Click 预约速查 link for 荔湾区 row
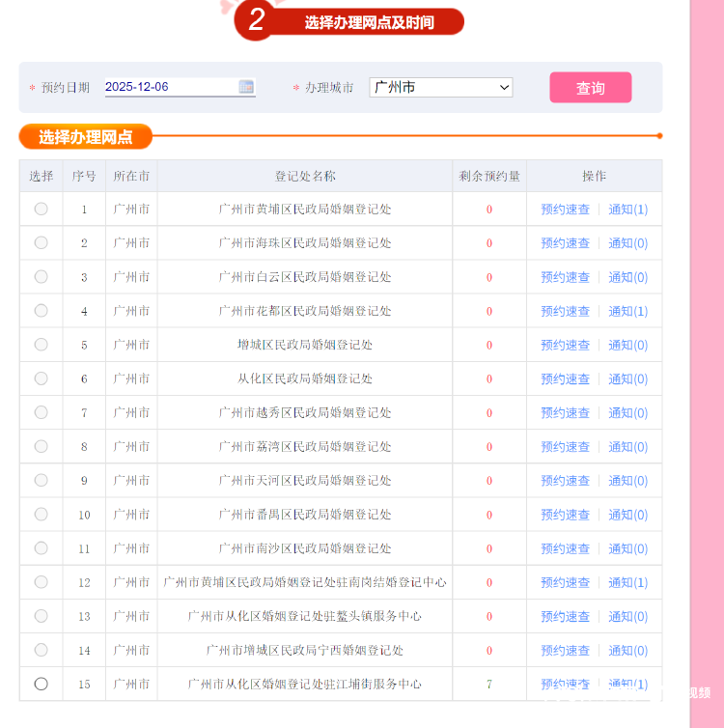The height and width of the screenshot is (728, 724). tap(566, 447)
